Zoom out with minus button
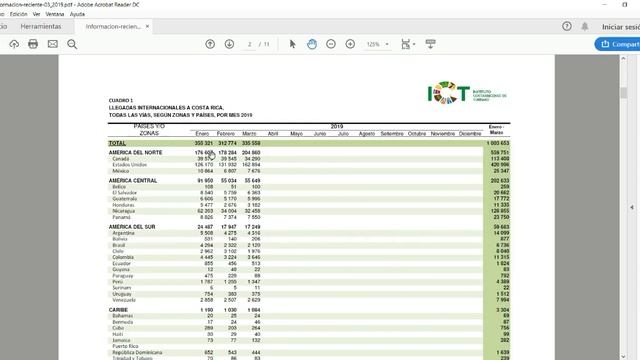 (x=331, y=44)
